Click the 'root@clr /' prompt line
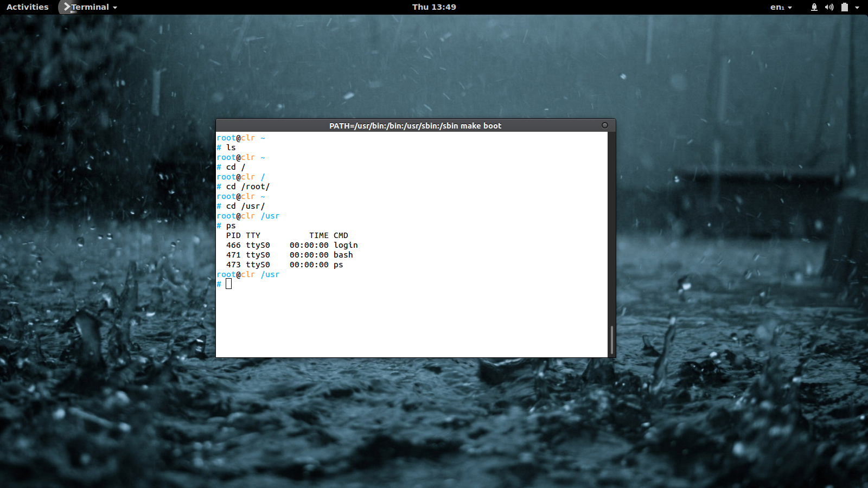The image size is (868, 488). tap(241, 177)
